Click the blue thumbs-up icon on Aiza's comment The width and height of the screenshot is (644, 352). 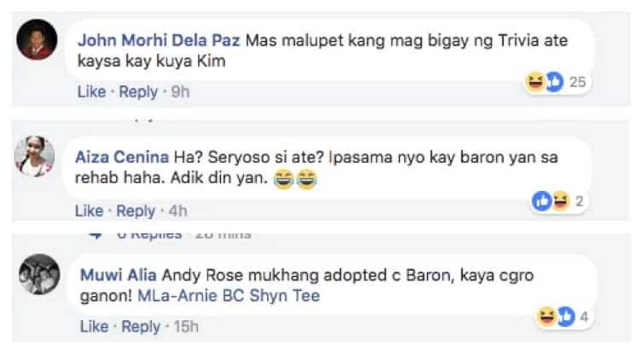pos(542,201)
